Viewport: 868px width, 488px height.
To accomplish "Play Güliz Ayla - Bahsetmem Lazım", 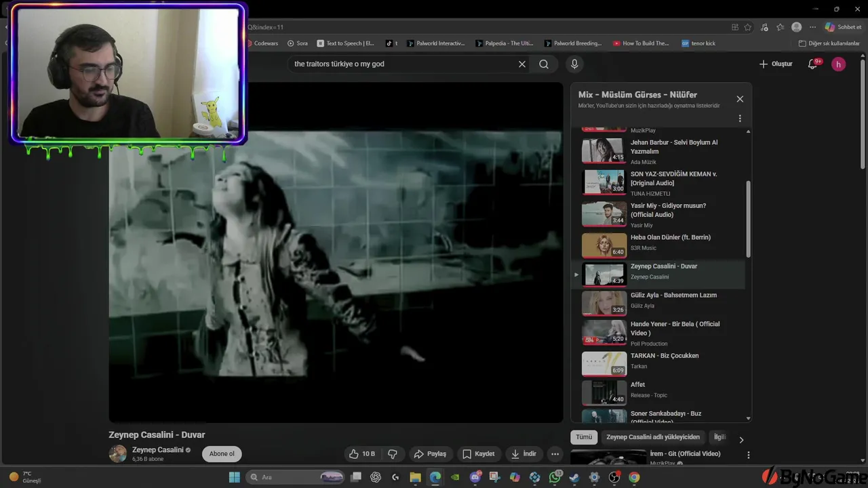I will tap(658, 303).
